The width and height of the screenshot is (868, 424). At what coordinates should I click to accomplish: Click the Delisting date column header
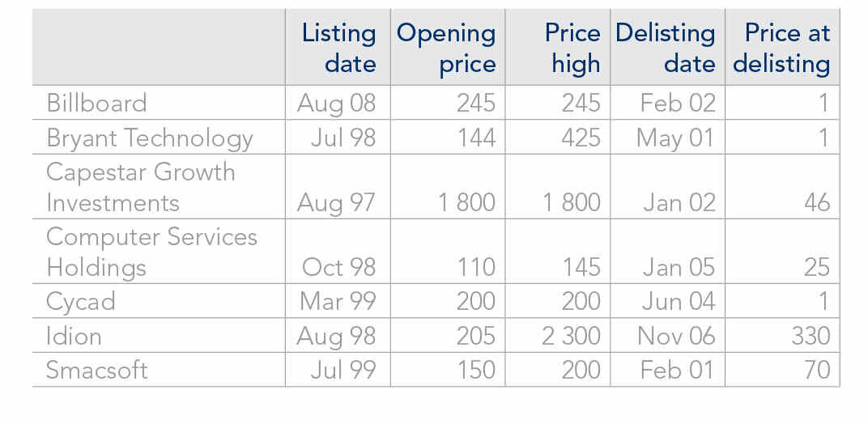tap(666, 49)
